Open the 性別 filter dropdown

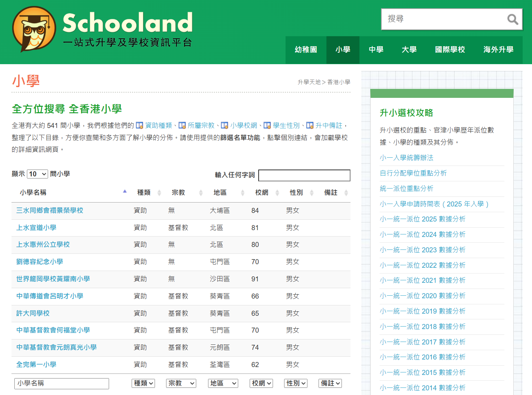296,383
